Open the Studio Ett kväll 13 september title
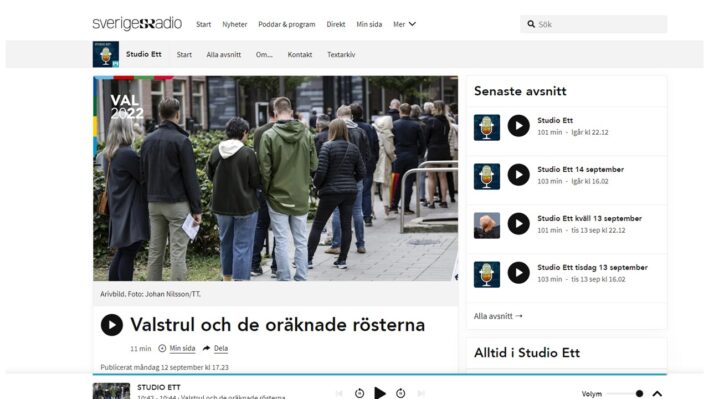709x399 pixels. tap(590, 218)
